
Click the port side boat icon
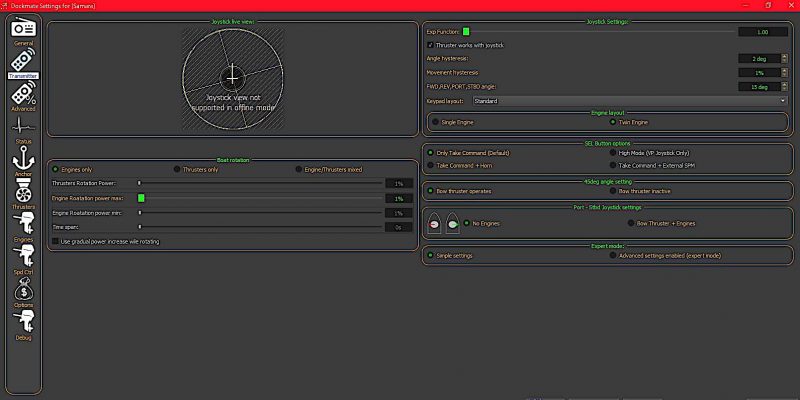(434, 223)
